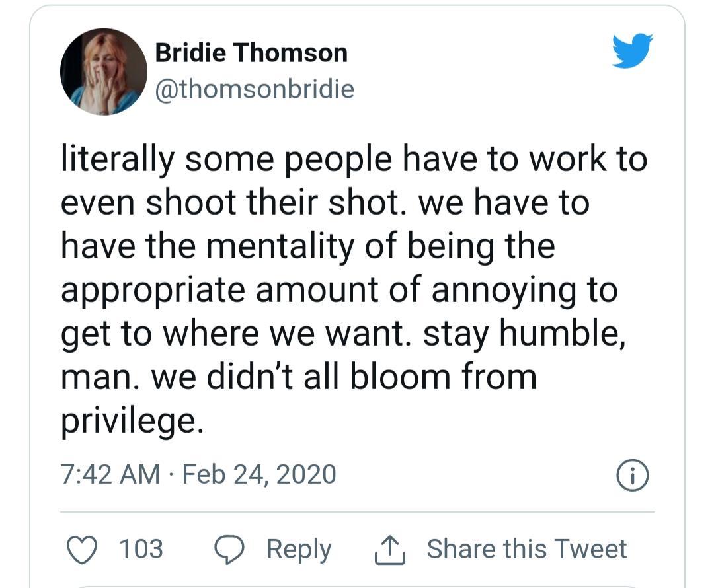Viewport: 714px width, 588px height.
Task: Click the reply speech bubble icon
Action: click(x=229, y=550)
